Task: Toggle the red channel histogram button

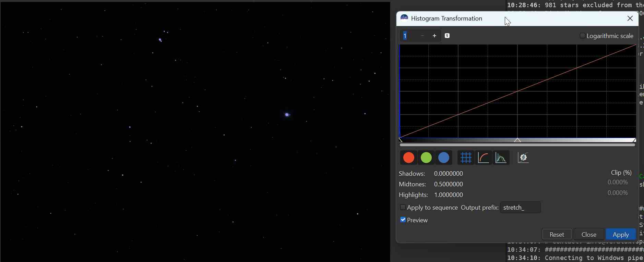Action: click(408, 158)
